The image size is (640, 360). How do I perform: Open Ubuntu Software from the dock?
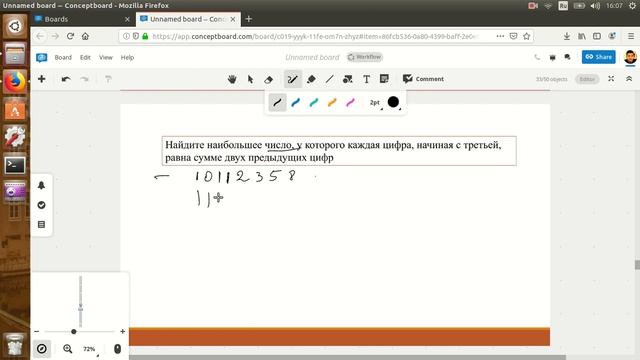15,110
